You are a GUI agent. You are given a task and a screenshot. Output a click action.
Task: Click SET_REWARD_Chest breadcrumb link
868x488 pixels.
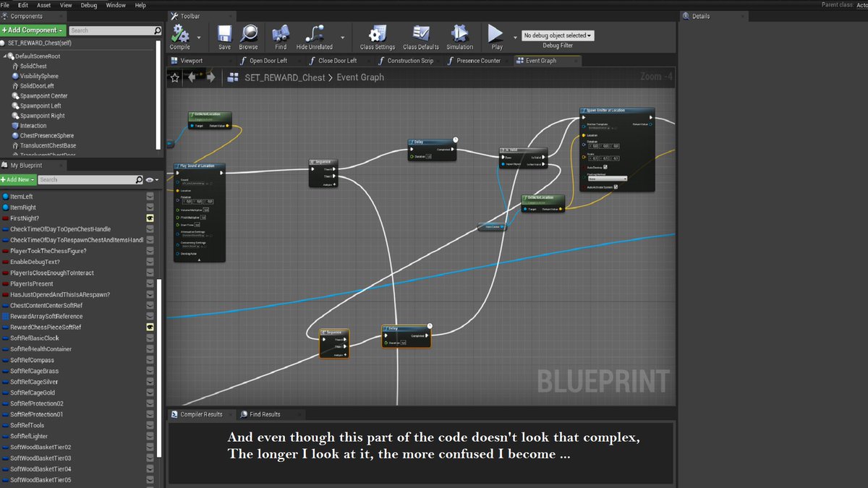285,77
